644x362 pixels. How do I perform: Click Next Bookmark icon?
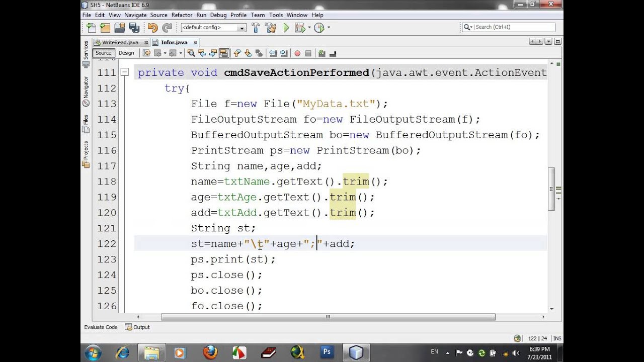click(248, 53)
